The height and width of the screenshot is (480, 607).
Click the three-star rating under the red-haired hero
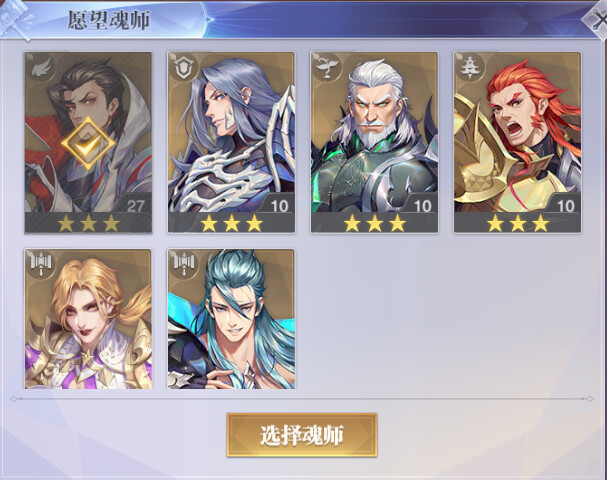[x=518, y=223]
